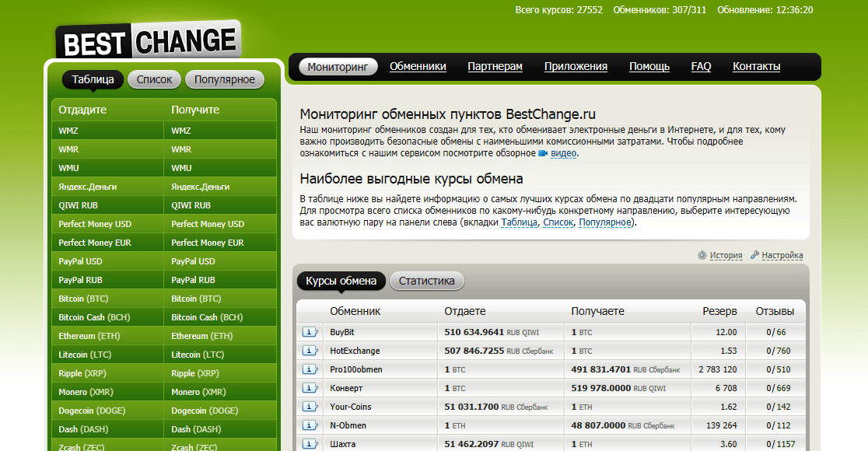
Task: Open Обменники in top navigation
Action: [418, 67]
